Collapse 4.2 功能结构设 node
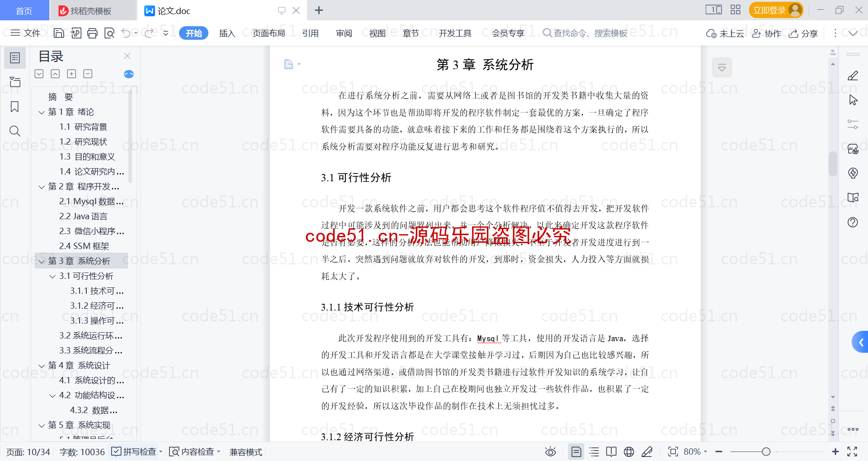The height and width of the screenshot is (461, 868). point(52,395)
